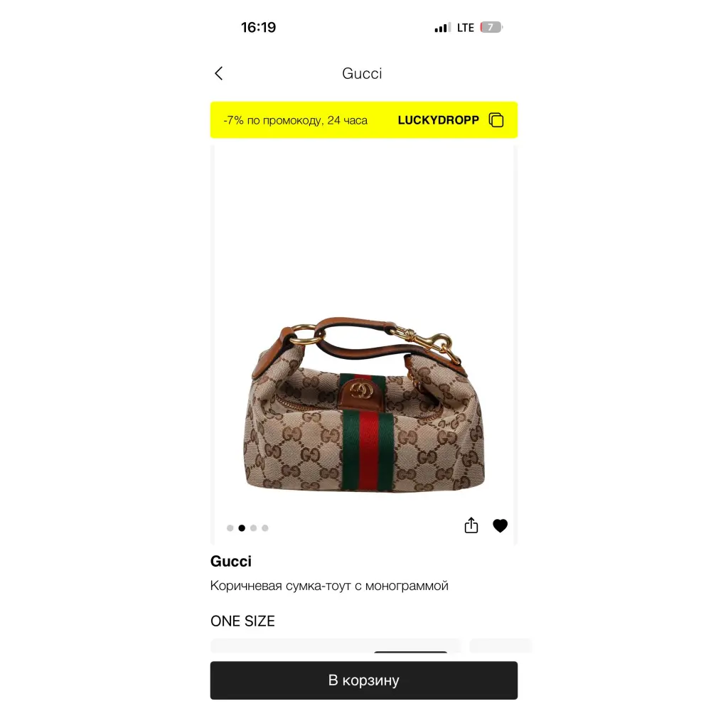The image size is (728, 728).
Task: Tap the share icon under product photo
Action: [x=471, y=525]
